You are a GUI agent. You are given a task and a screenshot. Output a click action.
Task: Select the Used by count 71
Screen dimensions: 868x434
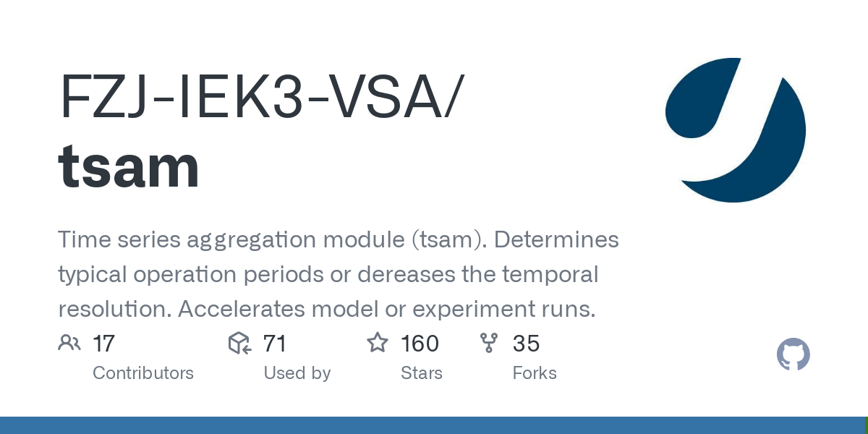pos(275,344)
